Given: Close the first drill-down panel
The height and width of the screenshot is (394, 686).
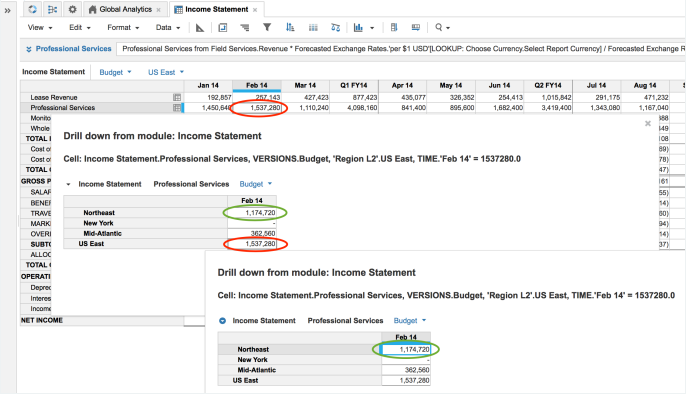Looking at the screenshot, I should 648,124.
